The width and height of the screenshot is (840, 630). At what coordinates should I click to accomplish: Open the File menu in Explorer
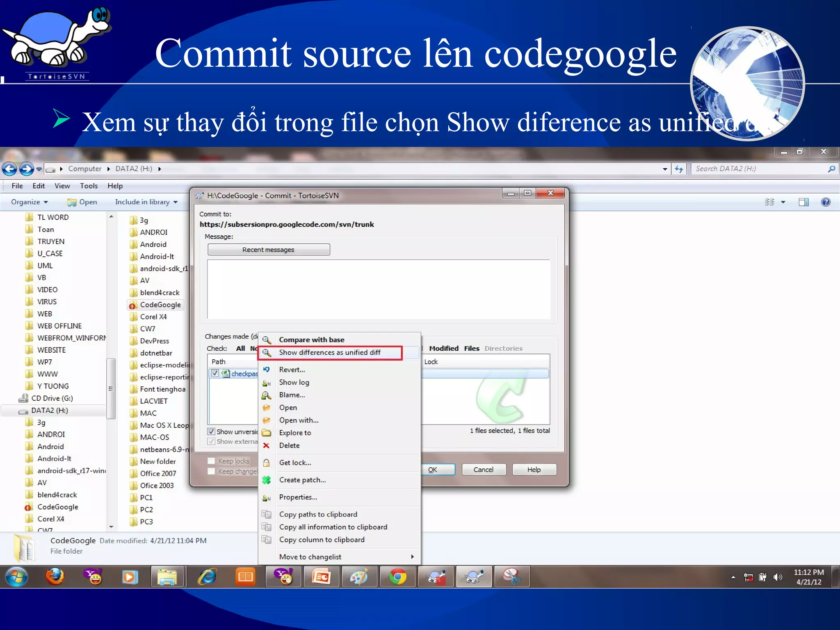click(17, 186)
